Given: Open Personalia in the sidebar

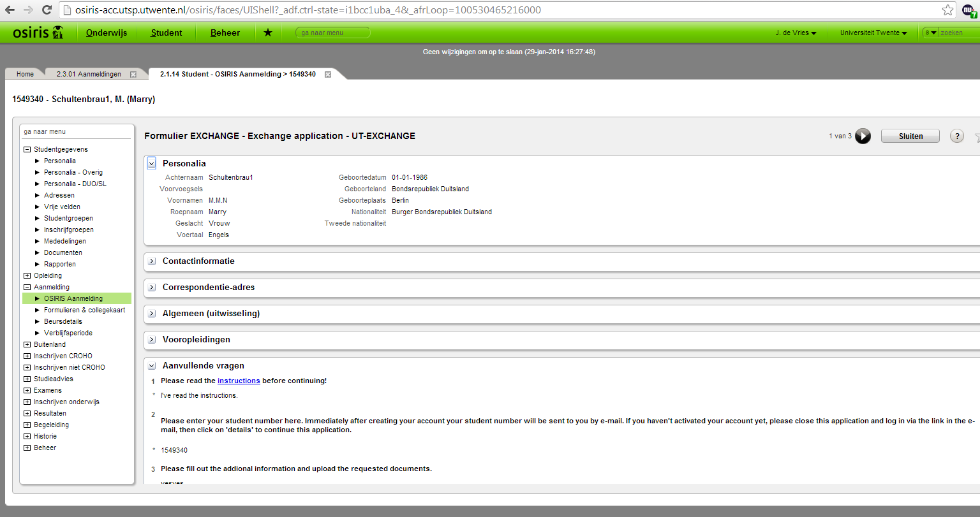Looking at the screenshot, I should 60,161.
